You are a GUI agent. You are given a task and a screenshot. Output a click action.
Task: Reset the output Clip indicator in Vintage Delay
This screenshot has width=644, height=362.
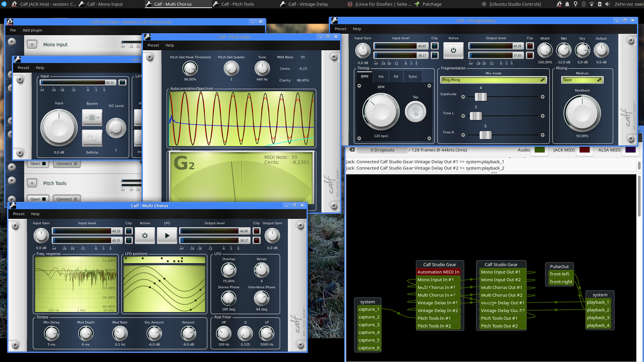tap(529, 46)
